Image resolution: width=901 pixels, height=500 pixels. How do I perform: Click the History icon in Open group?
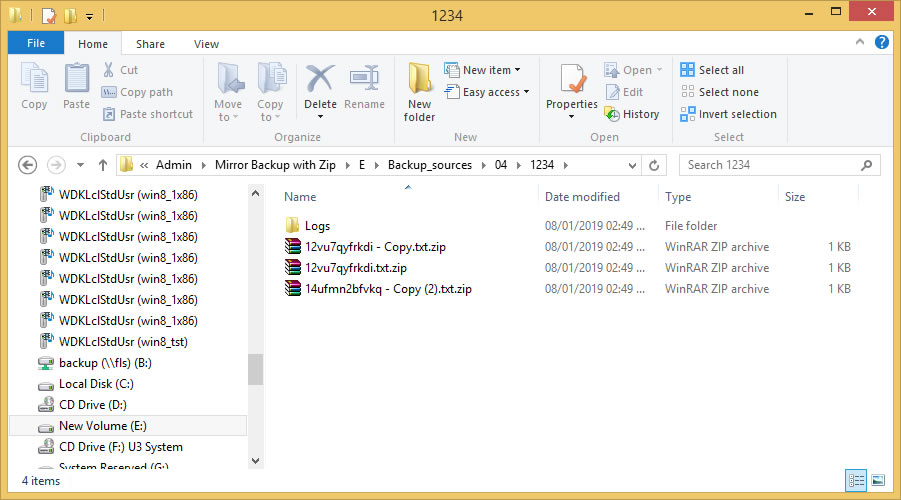pos(632,114)
